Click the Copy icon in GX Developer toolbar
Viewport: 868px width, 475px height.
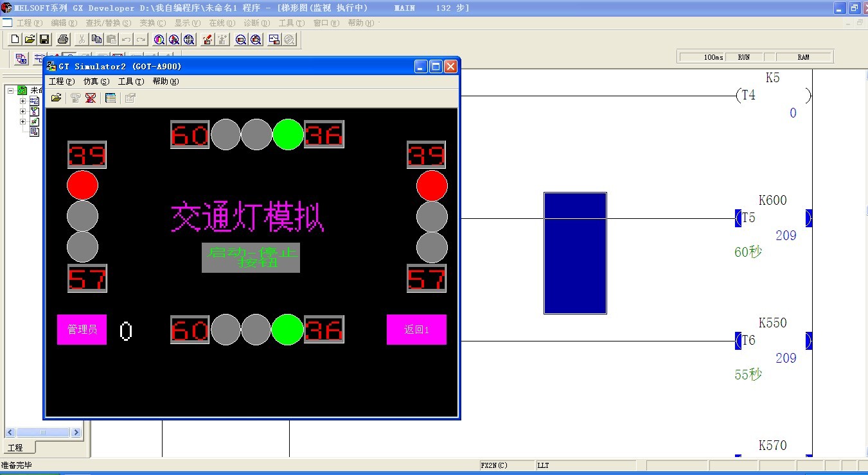96,39
